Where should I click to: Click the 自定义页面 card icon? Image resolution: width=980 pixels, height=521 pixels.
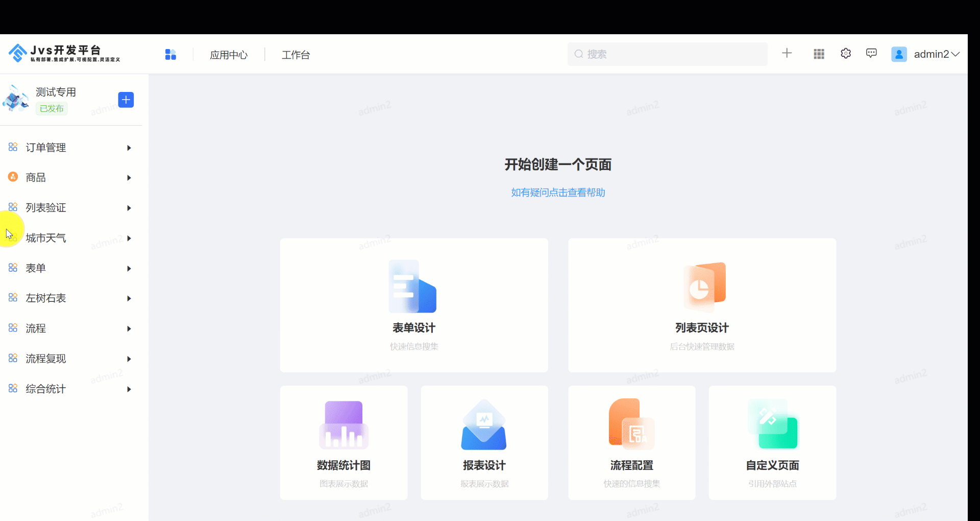(x=772, y=424)
